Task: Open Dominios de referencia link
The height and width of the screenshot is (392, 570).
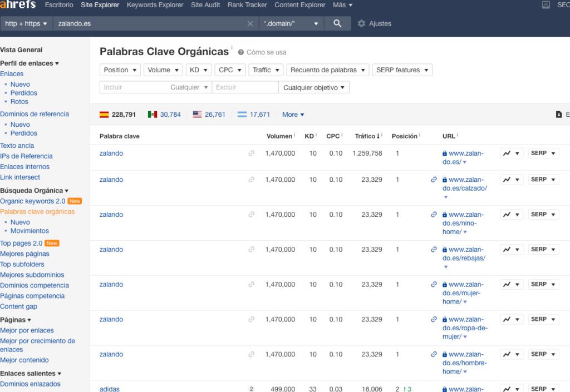Action: pos(35,114)
